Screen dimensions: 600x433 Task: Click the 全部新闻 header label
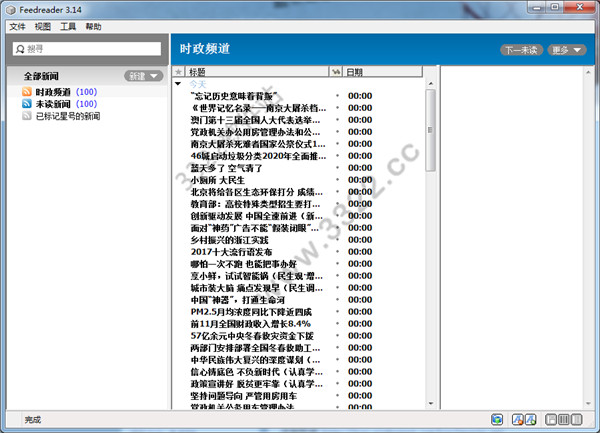[x=41, y=76]
